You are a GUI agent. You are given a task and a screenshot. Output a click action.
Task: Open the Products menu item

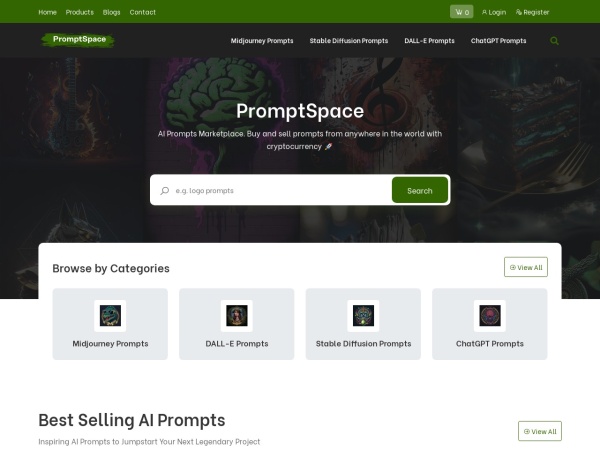(80, 12)
